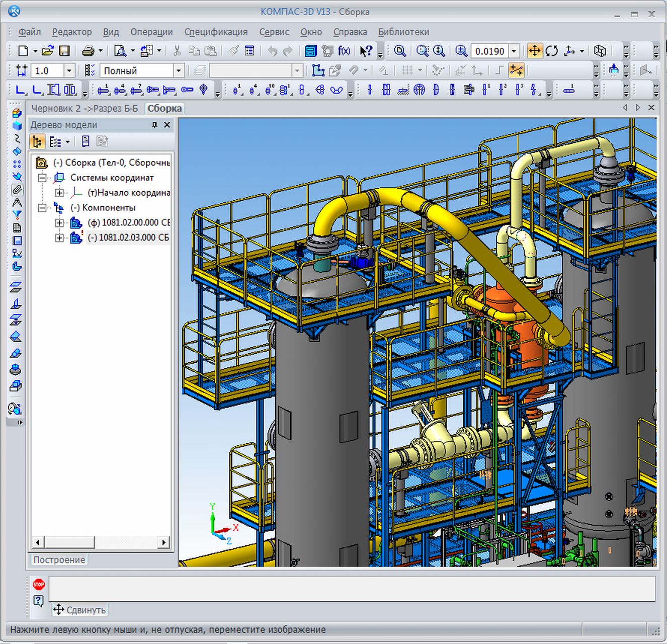Open the Операции menu

click(151, 32)
